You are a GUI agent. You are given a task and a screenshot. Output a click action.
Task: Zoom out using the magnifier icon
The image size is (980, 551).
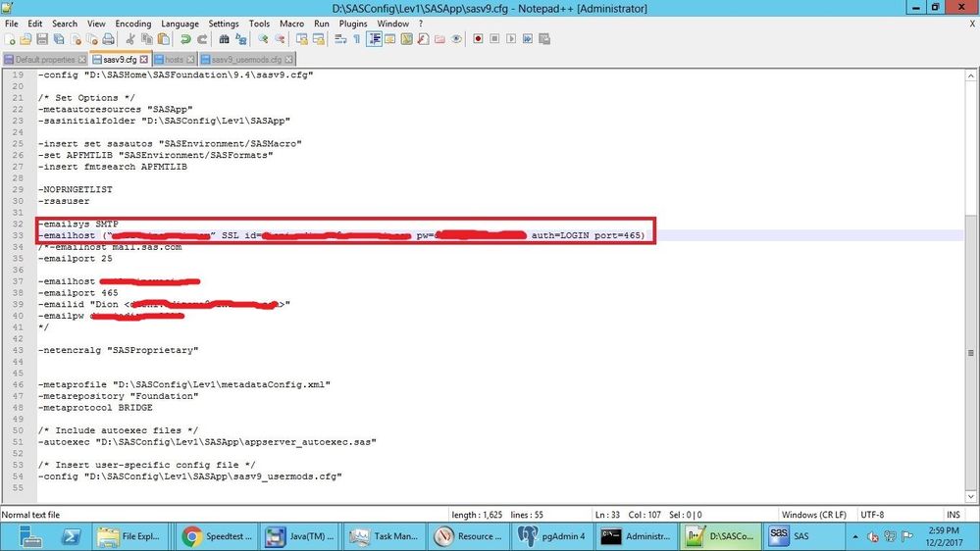click(x=280, y=39)
